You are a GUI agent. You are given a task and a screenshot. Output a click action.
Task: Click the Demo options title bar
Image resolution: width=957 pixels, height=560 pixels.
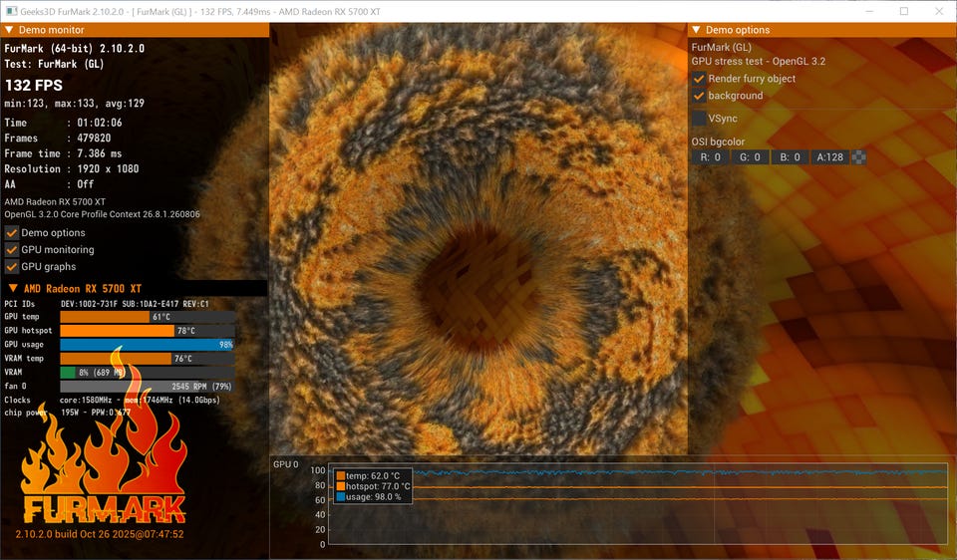pos(822,30)
